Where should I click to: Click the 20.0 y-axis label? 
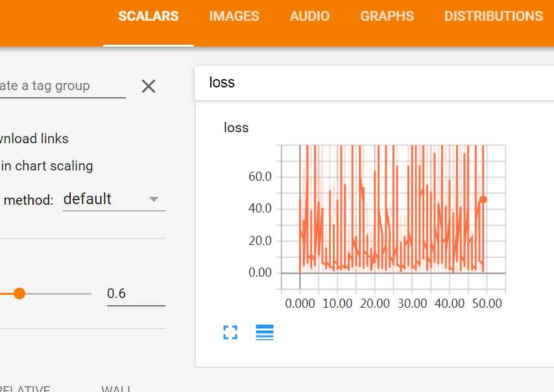260,241
